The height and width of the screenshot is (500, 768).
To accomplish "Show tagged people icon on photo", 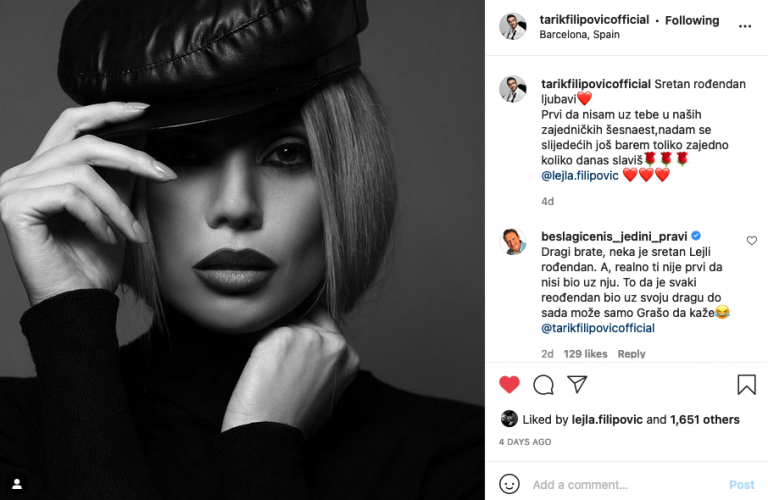I will pyautogui.click(x=17, y=484).
